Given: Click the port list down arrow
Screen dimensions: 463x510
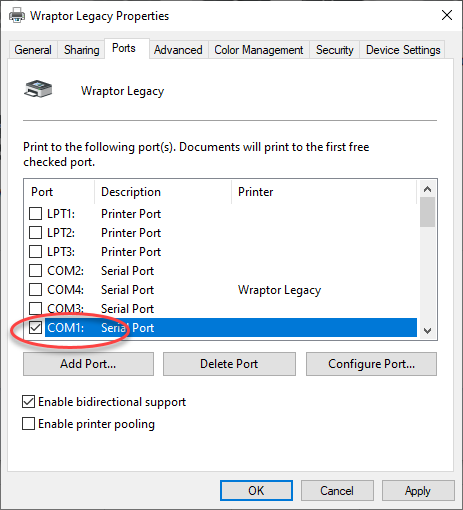Looking at the screenshot, I should [427, 331].
